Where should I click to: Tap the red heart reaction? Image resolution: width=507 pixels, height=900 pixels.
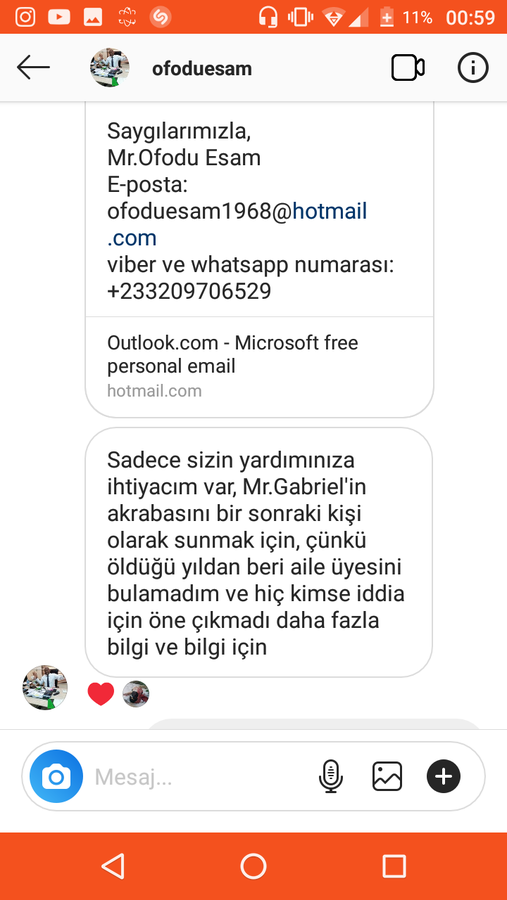click(x=100, y=693)
